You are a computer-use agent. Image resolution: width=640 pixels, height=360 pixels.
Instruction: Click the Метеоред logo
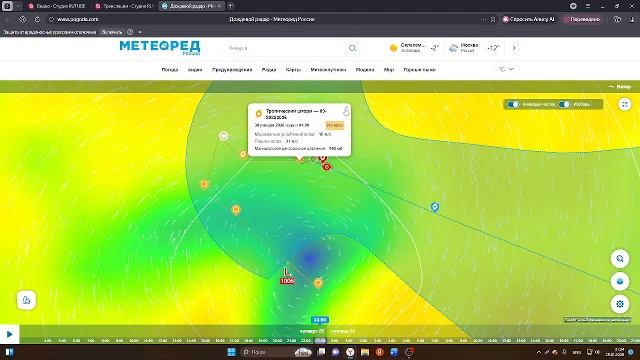(160, 47)
